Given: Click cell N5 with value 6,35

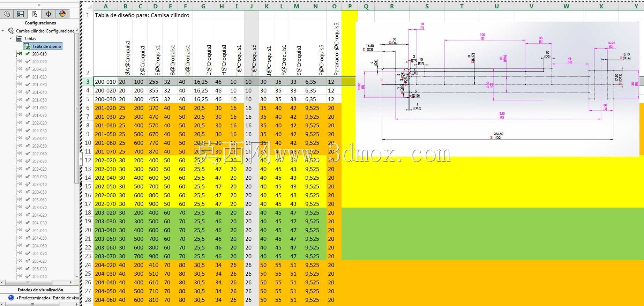Looking at the screenshot, I should pyautogui.click(x=315, y=99).
